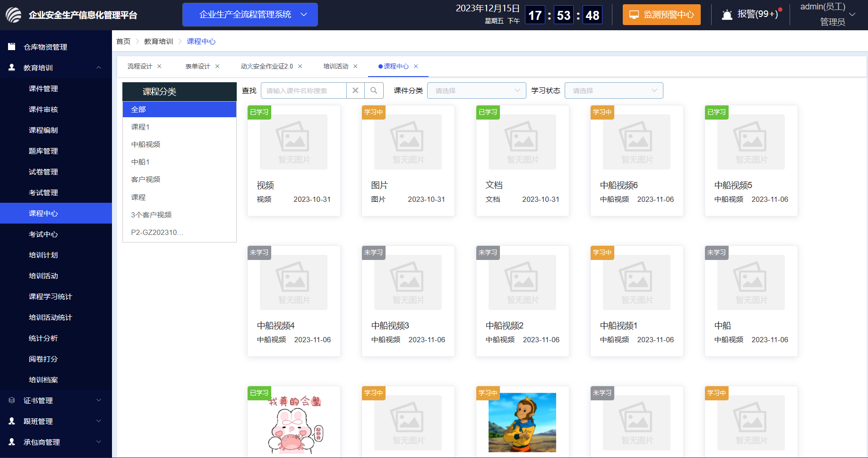Open the 图片 course card thumbnail

coord(408,142)
